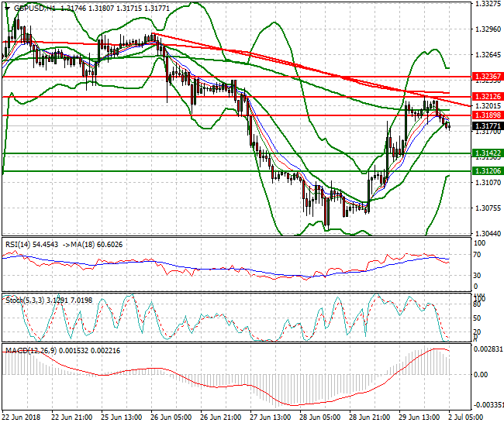Click the 0.002831 value on the MACD scale

488,349
